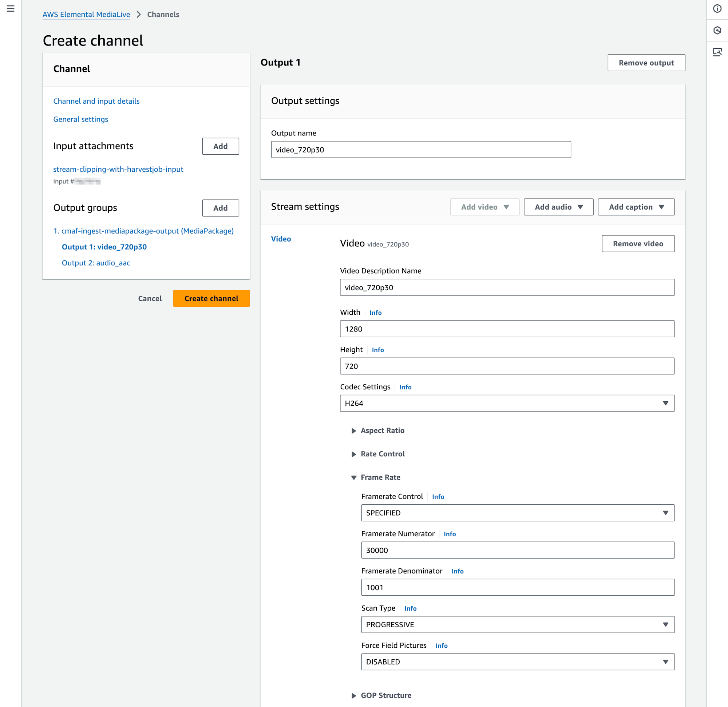Open the Add video dropdown
Screen dimensions: 728x707
pyautogui.click(x=485, y=207)
